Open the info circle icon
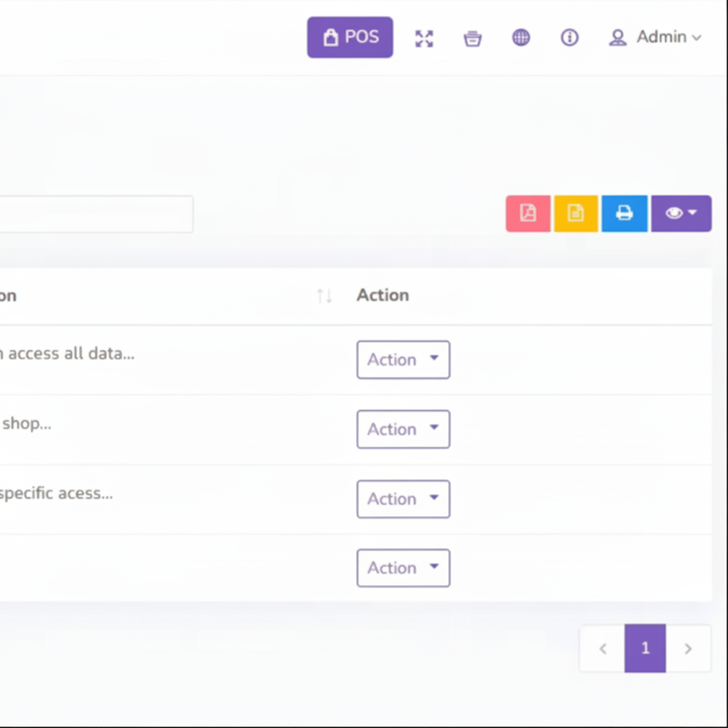 pos(570,37)
